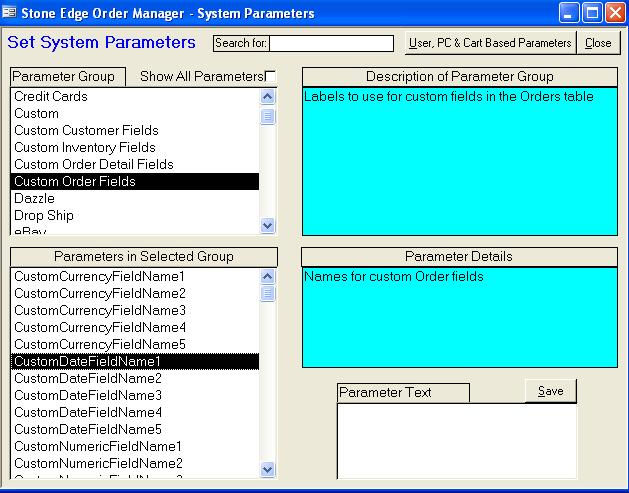Click the Parameter Details text area

(x=460, y=317)
